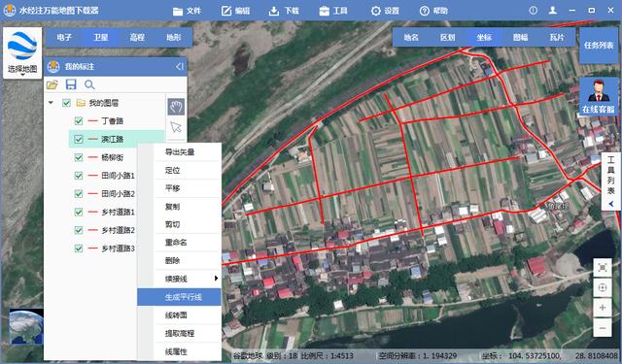
Task: Switch to the 地形 map tab
Action: (x=174, y=38)
